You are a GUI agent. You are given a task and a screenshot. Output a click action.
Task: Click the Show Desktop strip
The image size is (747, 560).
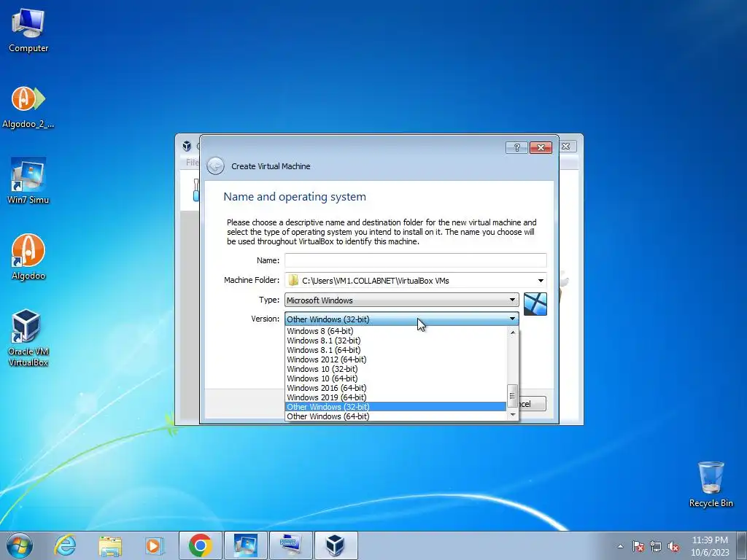coord(743,545)
